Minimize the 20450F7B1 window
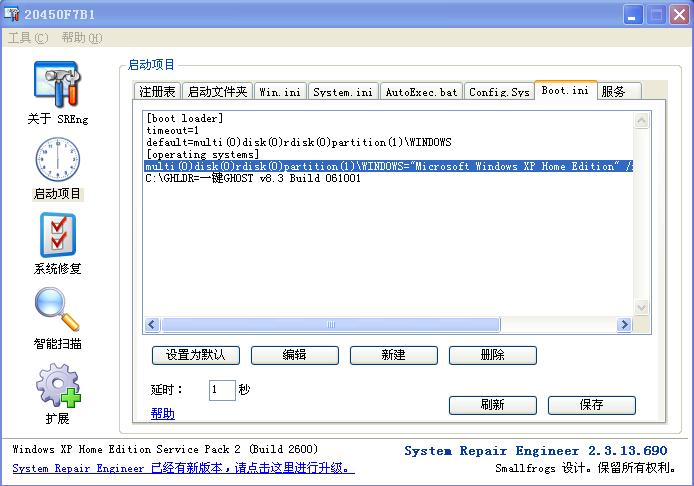 pos(632,15)
